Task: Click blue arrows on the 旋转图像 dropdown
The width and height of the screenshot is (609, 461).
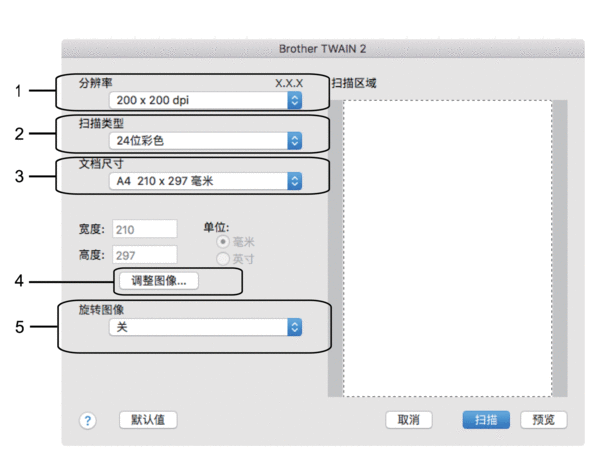Action: 294,327
